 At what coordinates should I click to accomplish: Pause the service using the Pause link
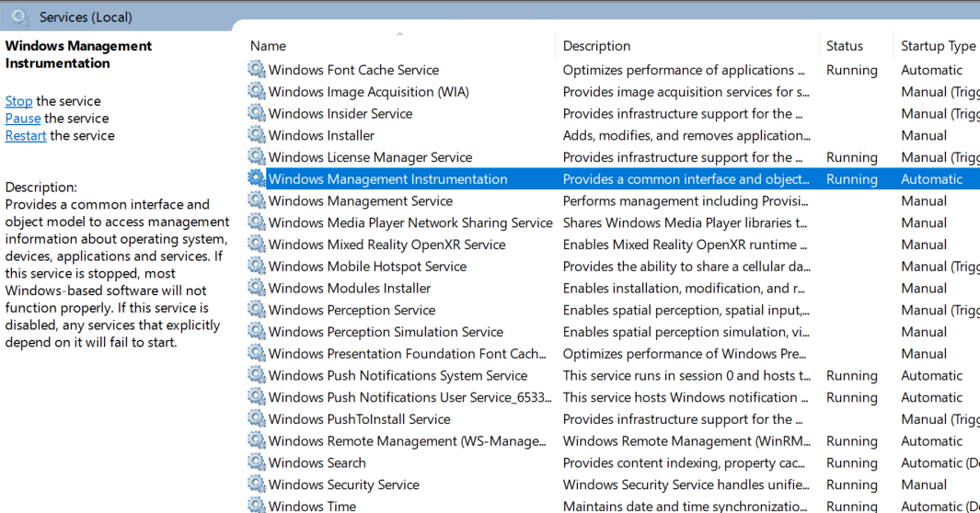[23, 119]
